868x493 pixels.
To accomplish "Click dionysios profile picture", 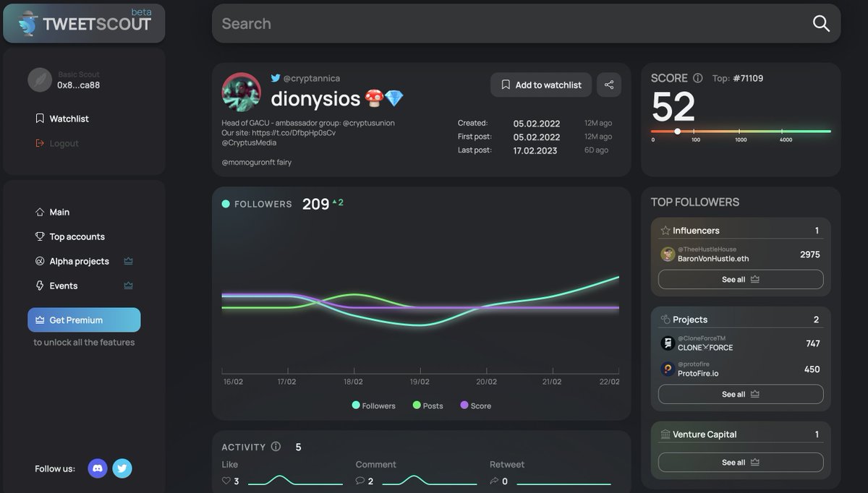I will click(x=242, y=92).
